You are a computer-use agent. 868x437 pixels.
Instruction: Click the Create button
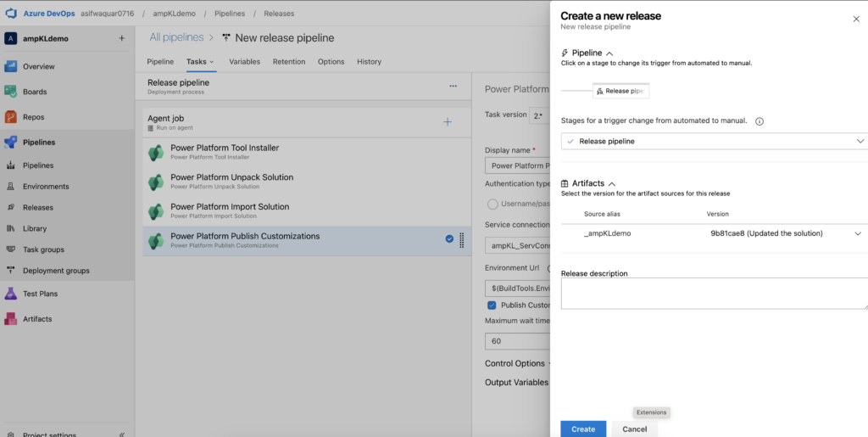coord(583,429)
